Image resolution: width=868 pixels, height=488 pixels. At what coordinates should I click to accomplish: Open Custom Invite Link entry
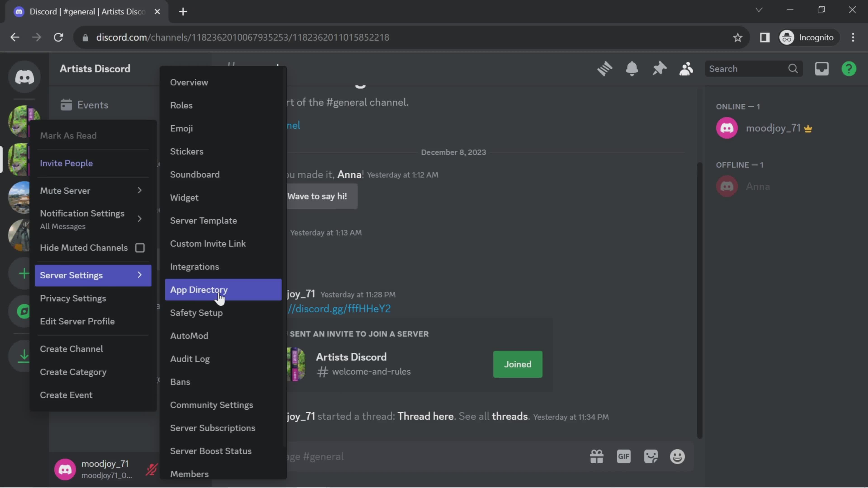pos(223,244)
